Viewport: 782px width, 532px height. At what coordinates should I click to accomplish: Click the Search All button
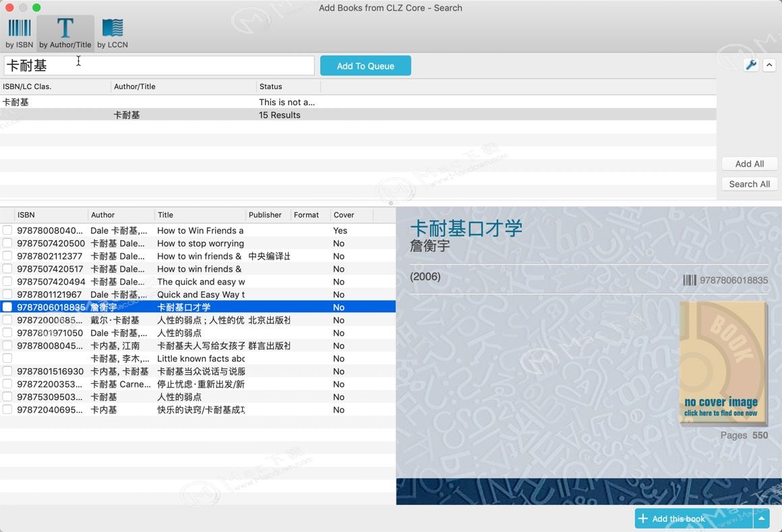(750, 184)
